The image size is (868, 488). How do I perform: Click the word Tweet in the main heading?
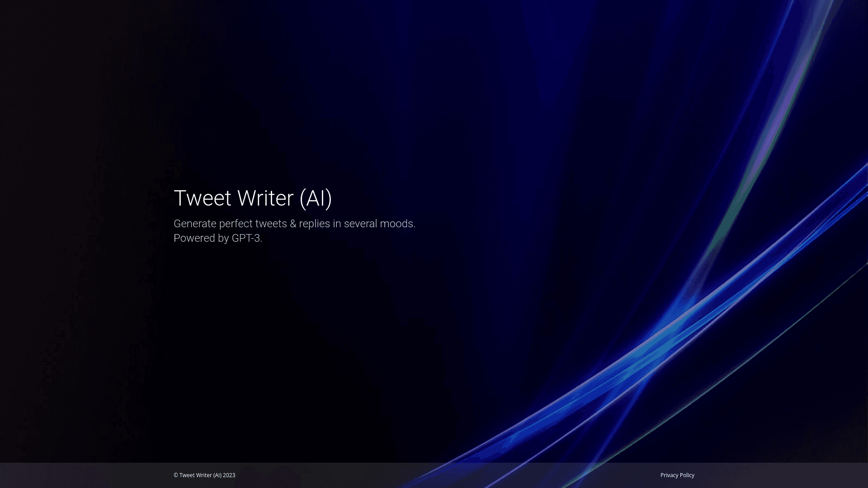coord(203,198)
